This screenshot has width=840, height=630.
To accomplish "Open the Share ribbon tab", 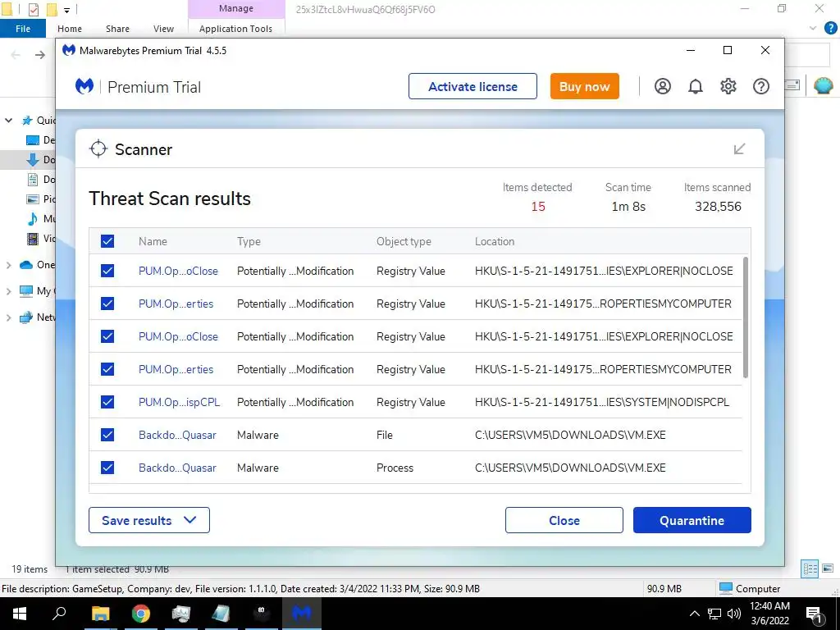I will (x=117, y=29).
